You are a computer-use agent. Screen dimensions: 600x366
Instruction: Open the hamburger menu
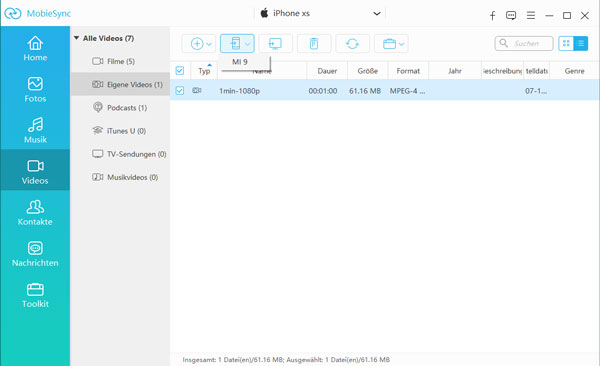click(530, 15)
